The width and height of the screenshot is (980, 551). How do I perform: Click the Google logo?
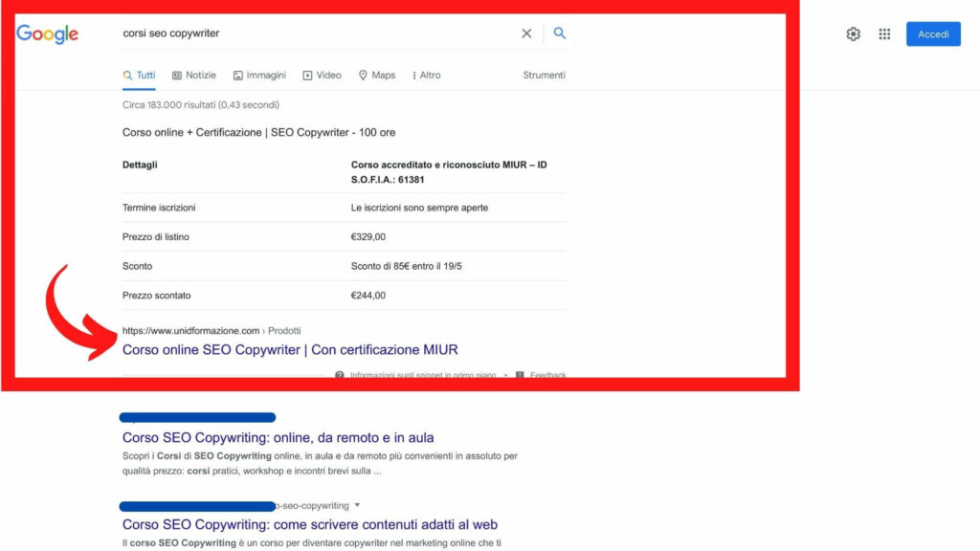point(48,33)
